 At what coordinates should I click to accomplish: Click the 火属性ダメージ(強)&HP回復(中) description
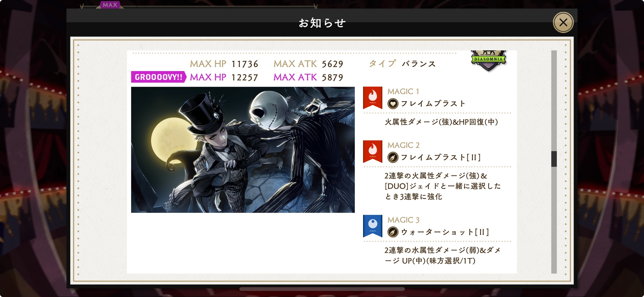point(441,122)
